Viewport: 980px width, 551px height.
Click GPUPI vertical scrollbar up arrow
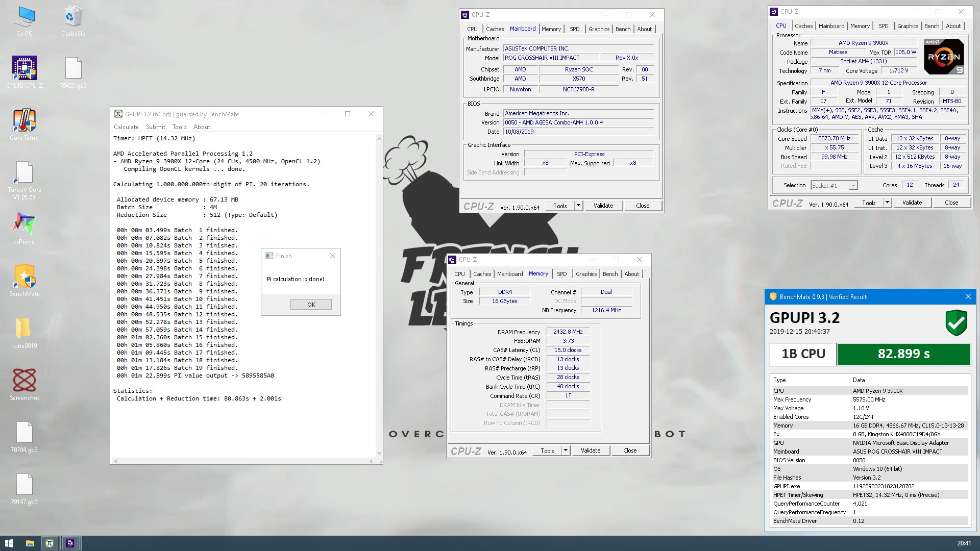coord(379,138)
